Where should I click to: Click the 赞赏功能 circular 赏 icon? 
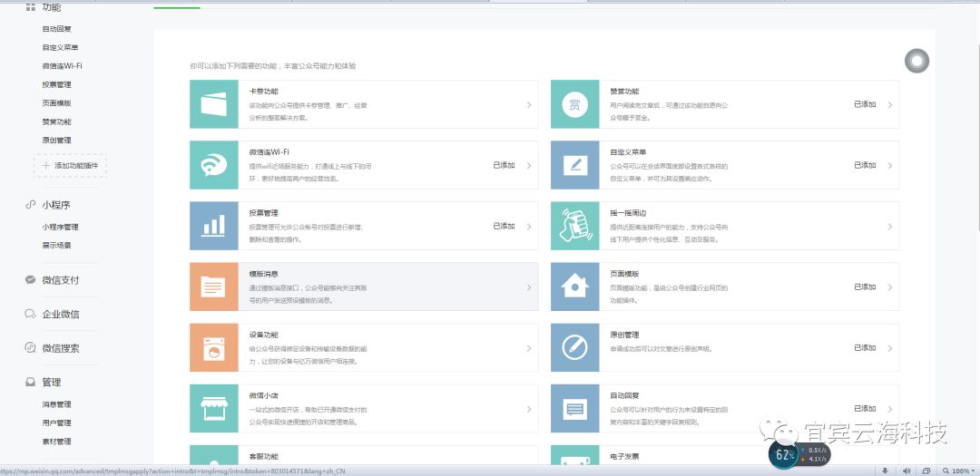(574, 103)
